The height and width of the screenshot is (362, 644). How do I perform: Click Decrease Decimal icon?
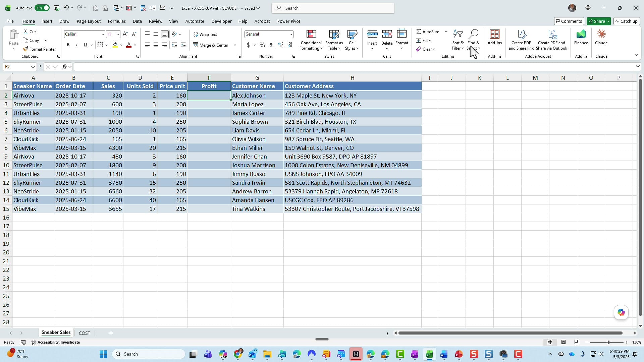(x=289, y=45)
